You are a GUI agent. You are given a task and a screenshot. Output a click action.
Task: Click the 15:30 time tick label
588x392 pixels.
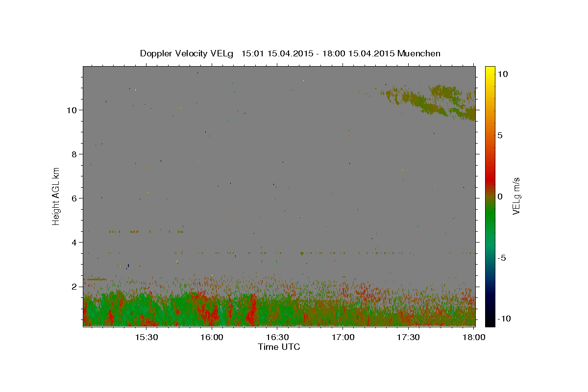click(x=146, y=337)
